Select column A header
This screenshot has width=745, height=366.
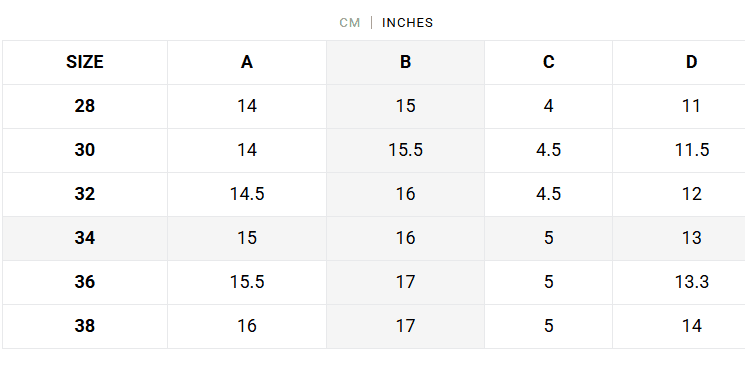point(247,62)
